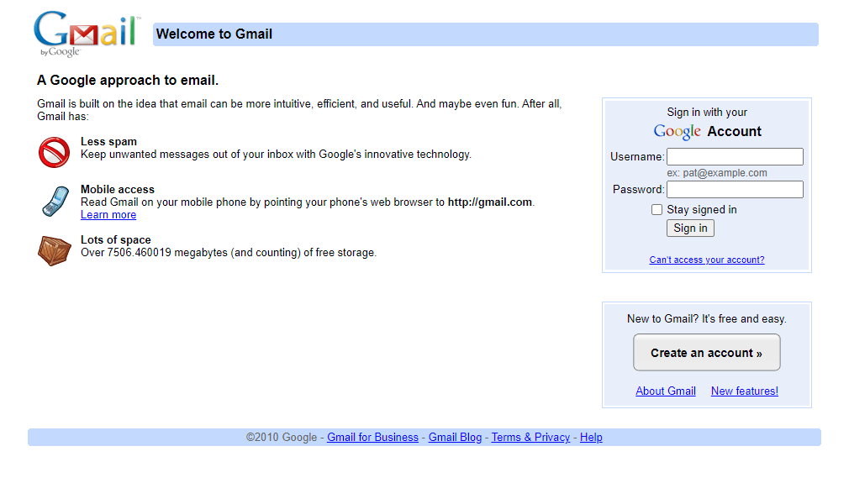The width and height of the screenshot is (849, 504).
Task: Click 'New to Gmail? It's free and easy.' text
Action: 707,319
